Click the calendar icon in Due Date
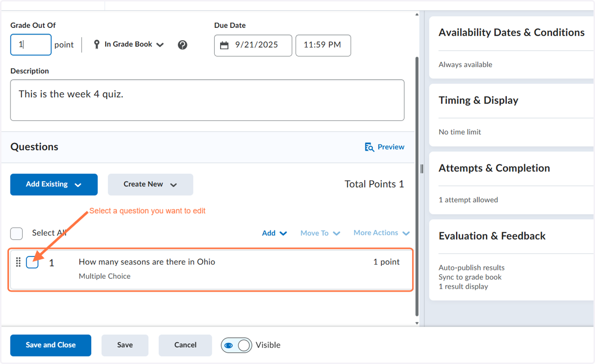The image size is (595, 364). coord(224,45)
